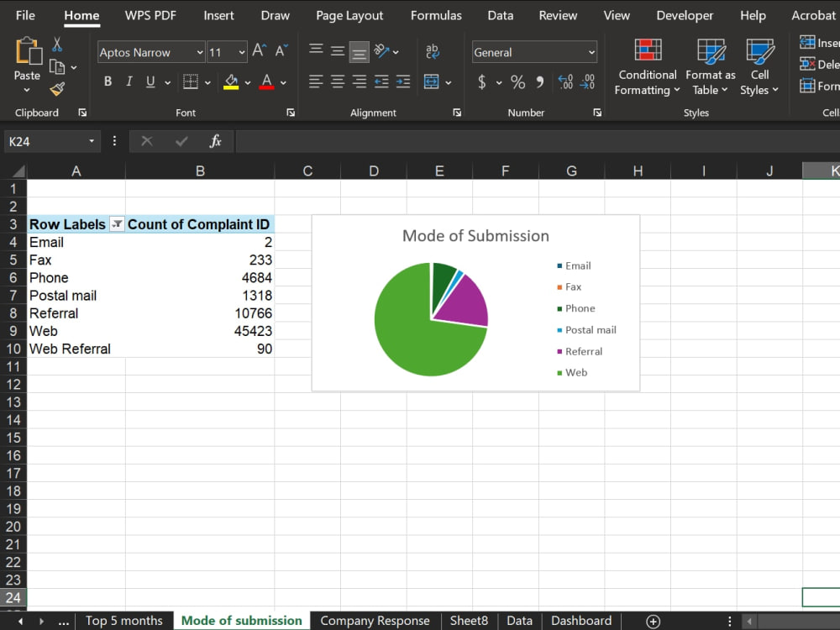Center text horizontally
Screen dimensions: 840x630
point(338,81)
